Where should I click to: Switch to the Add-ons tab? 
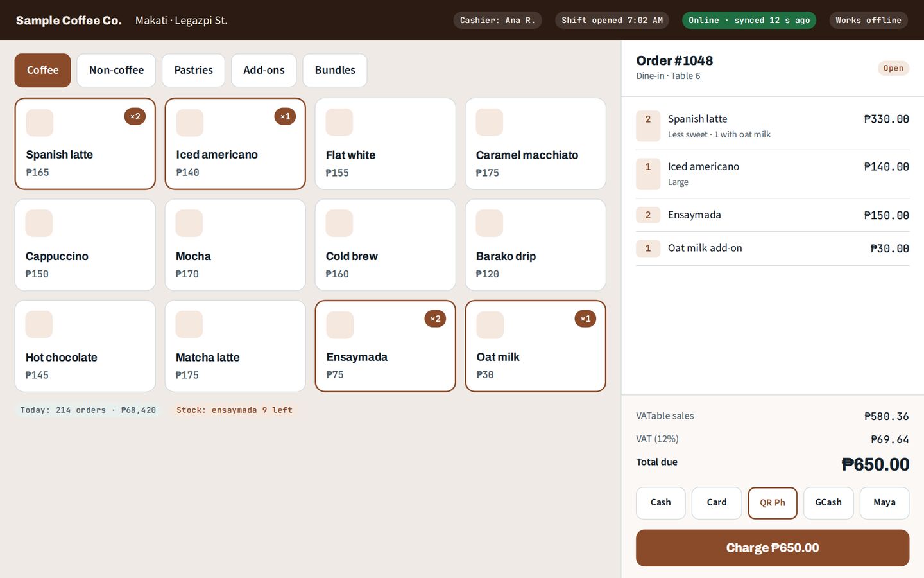[264, 70]
